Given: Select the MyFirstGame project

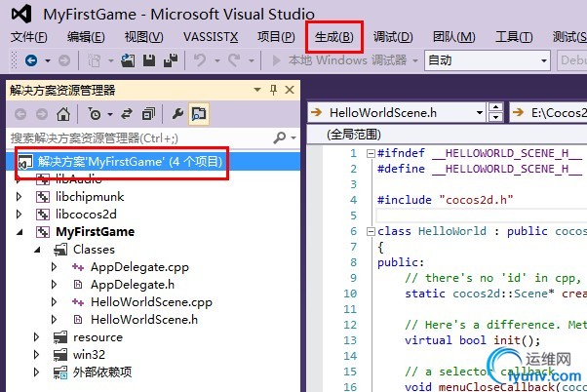Looking at the screenshot, I should coord(96,232).
